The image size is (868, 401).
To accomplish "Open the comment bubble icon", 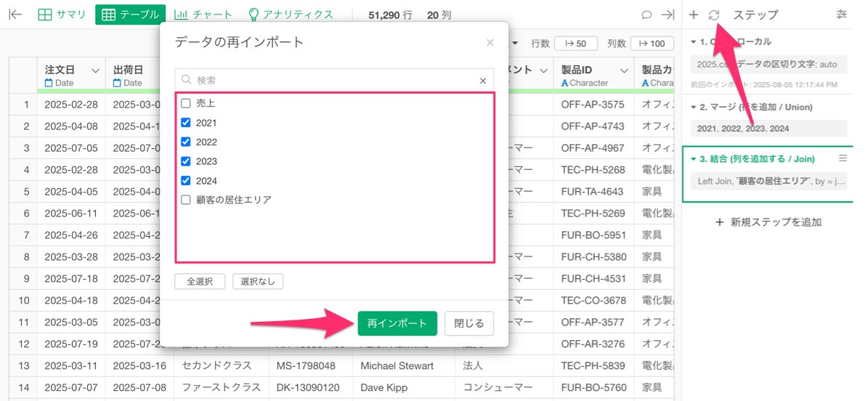I will tap(646, 15).
